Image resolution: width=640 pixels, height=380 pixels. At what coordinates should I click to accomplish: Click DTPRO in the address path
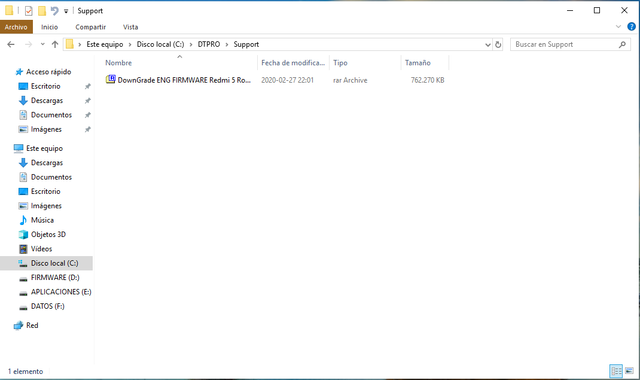coord(209,44)
